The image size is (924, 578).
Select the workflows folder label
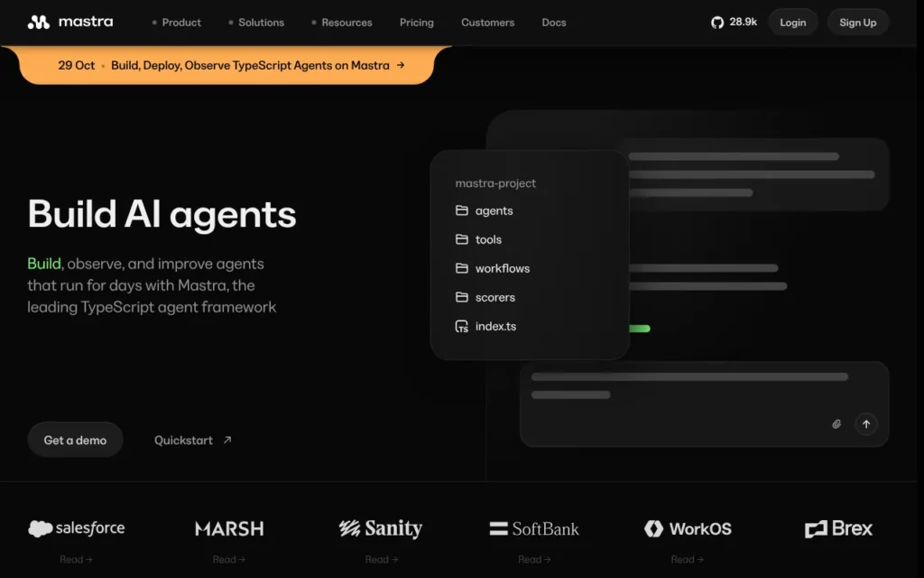503,268
